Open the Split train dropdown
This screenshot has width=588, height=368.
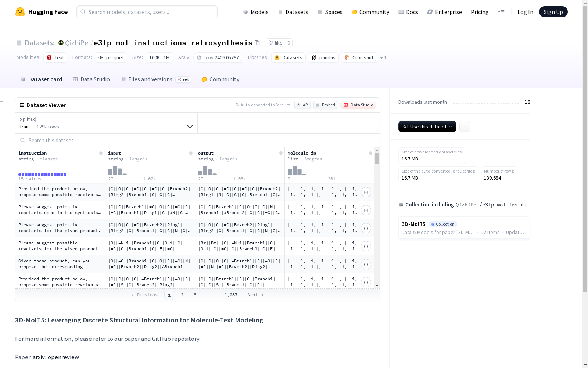pyautogui.click(x=106, y=123)
